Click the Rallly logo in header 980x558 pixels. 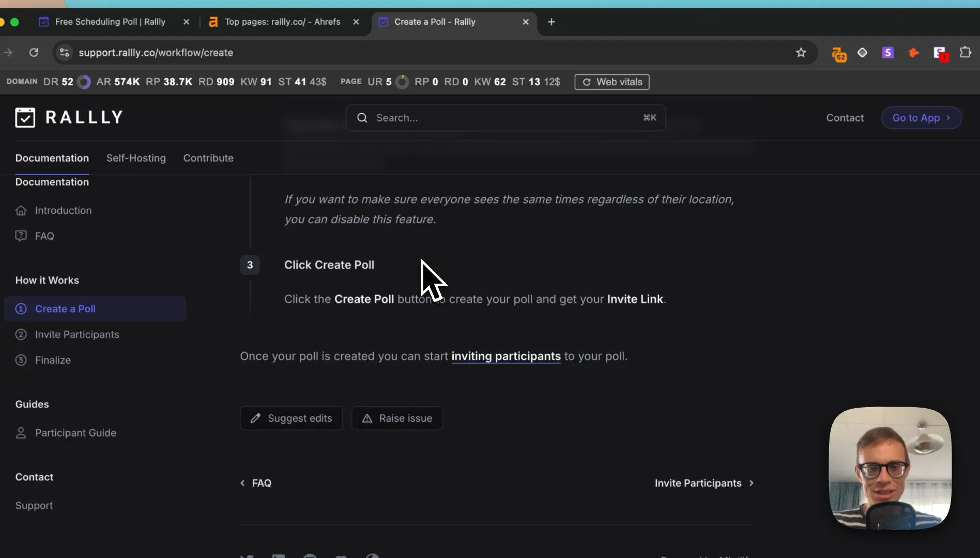pos(69,117)
